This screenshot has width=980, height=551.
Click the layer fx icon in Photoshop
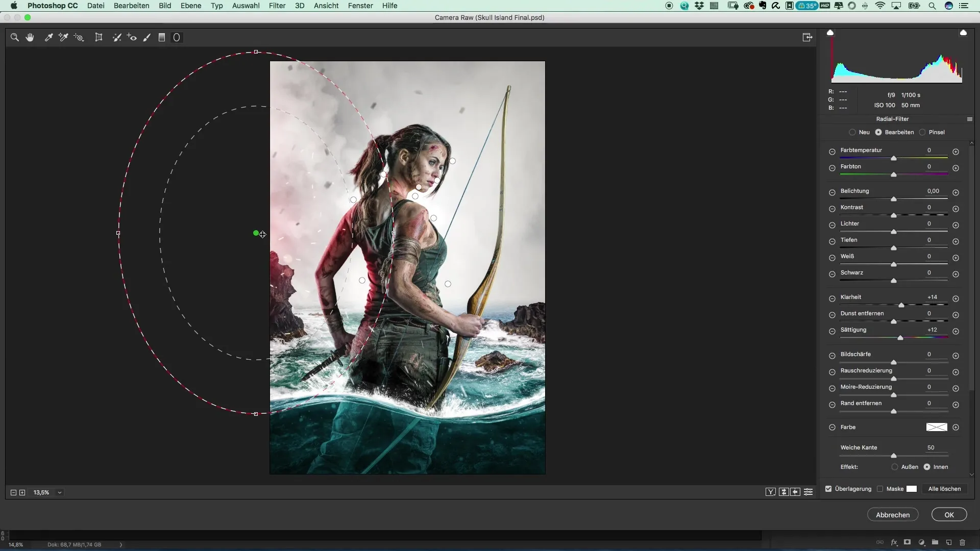coord(894,542)
